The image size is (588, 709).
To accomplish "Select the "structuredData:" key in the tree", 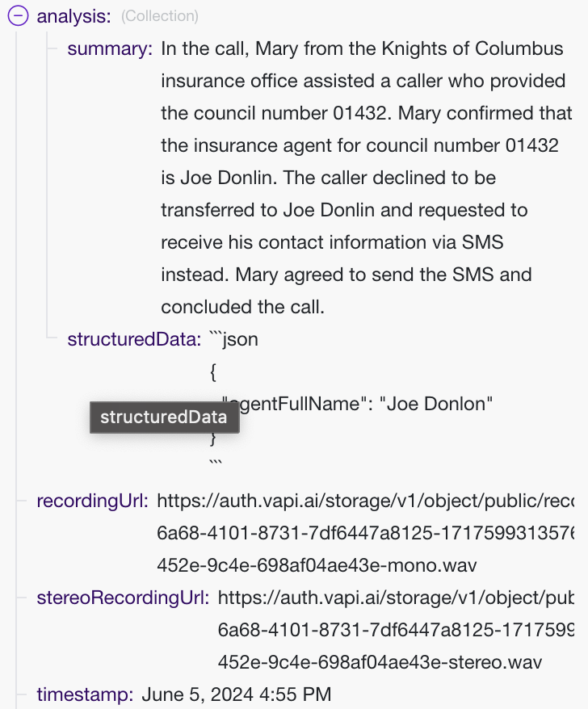I will coord(134,339).
